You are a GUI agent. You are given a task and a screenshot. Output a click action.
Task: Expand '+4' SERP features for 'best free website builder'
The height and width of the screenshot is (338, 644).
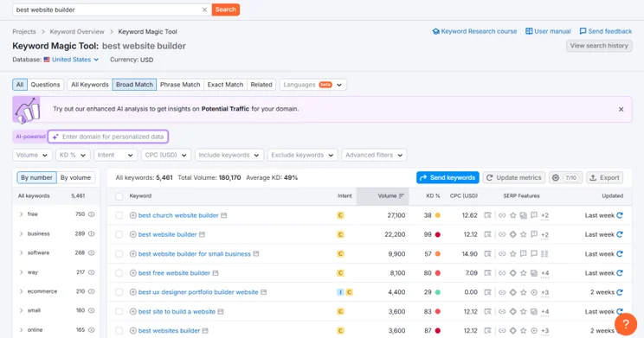point(544,273)
